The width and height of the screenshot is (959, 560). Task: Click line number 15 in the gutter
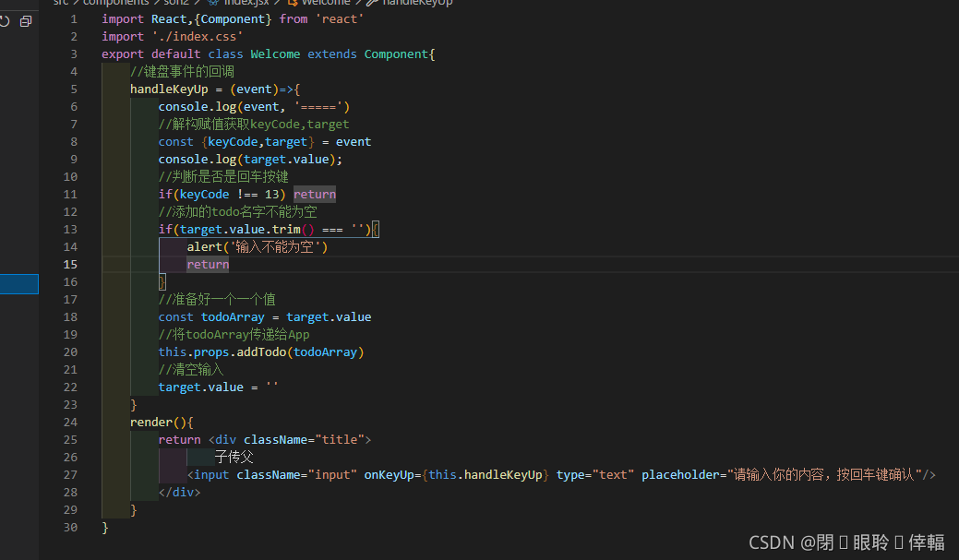click(x=70, y=264)
